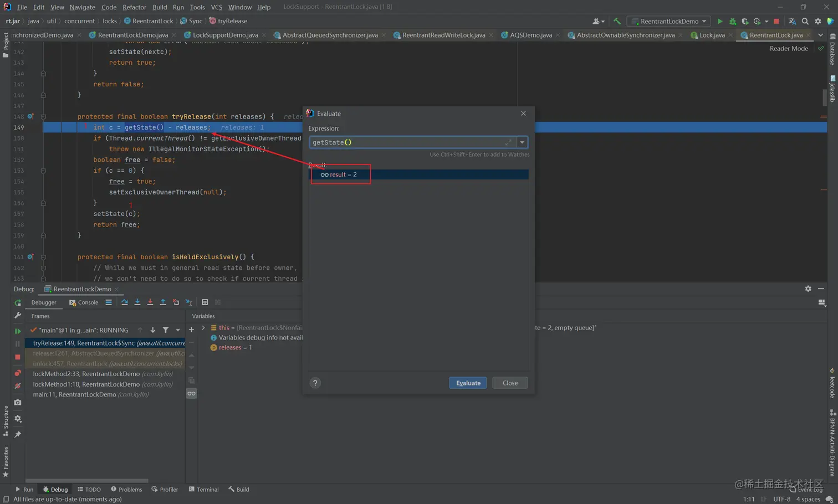Screen dimensions: 838x504
Task: Toggle the show watches glasses icon
Action: [x=191, y=393]
